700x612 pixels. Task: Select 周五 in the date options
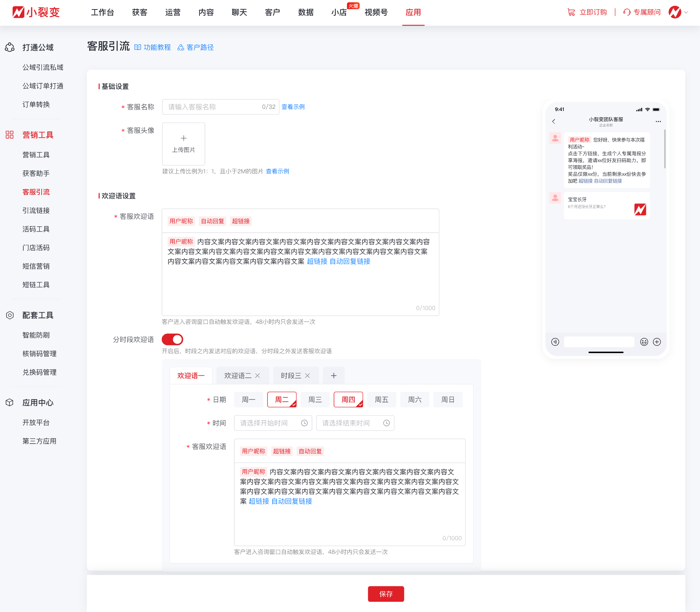tap(381, 400)
